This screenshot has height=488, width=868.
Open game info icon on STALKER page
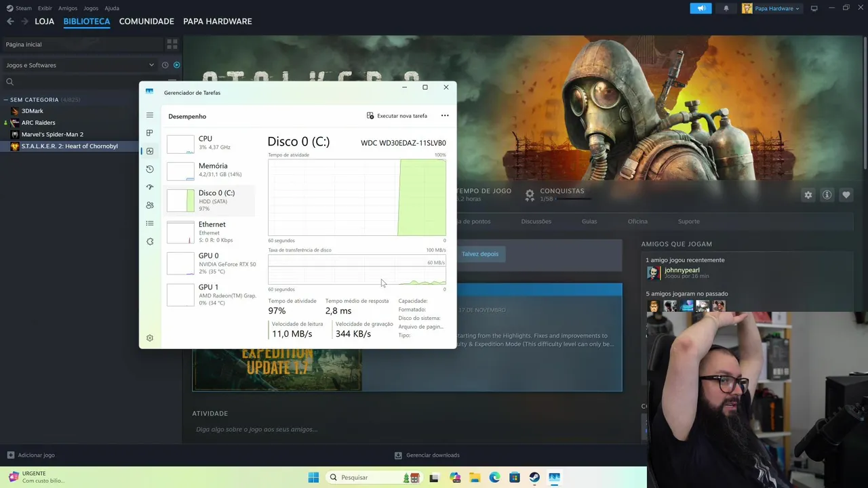tap(827, 195)
